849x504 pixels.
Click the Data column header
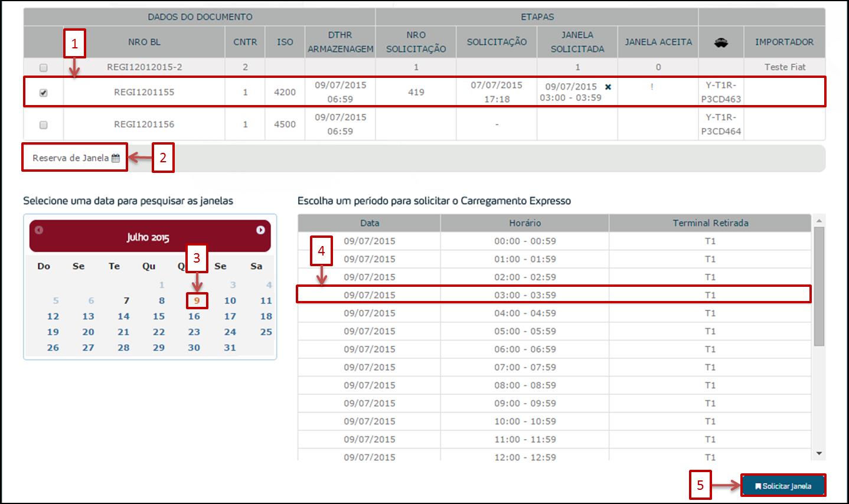point(370,223)
